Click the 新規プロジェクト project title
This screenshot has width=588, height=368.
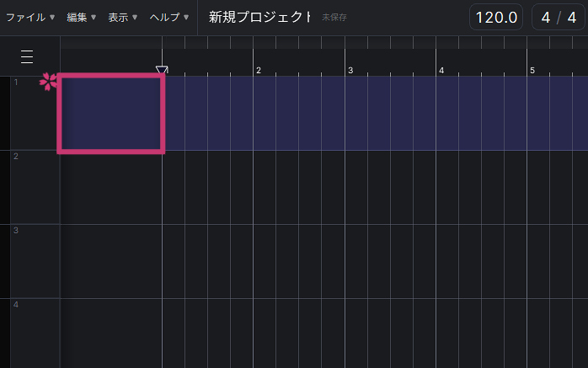(x=260, y=17)
